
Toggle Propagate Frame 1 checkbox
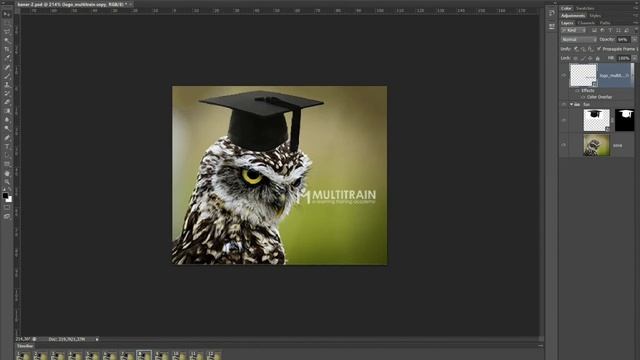(x=598, y=49)
